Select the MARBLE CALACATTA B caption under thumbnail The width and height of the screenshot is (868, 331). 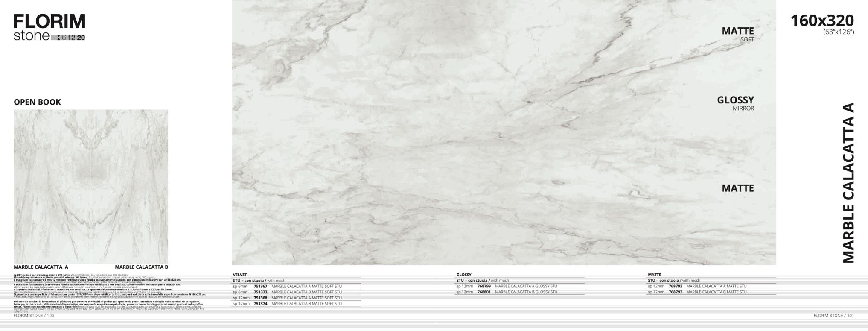(141, 267)
